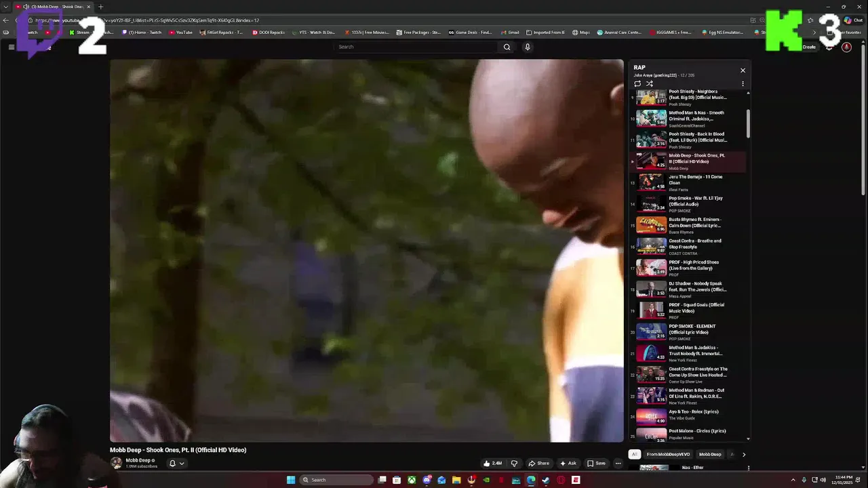Play Pooh Shiesty - Back In Blood

[688, 140]
